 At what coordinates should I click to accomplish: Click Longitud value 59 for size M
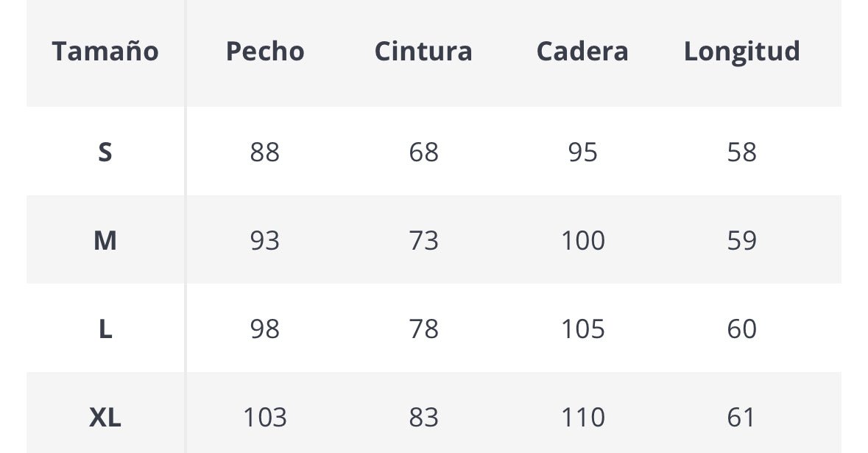[741, 241]
